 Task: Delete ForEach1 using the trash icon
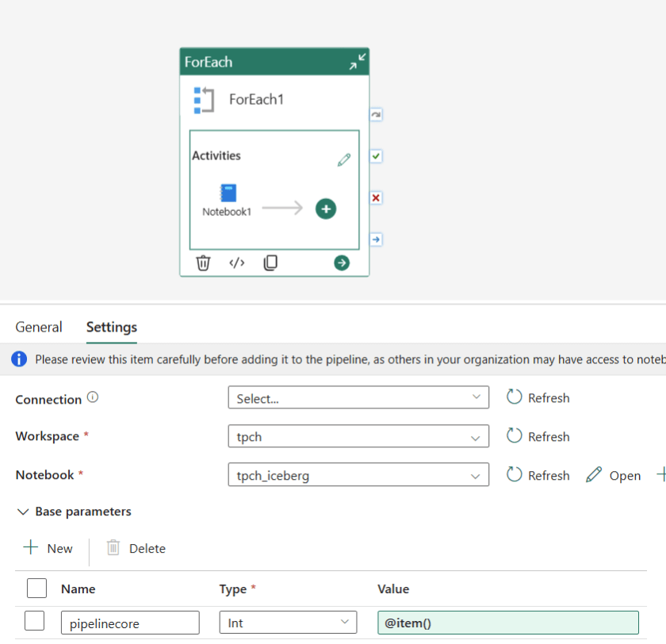203,263
